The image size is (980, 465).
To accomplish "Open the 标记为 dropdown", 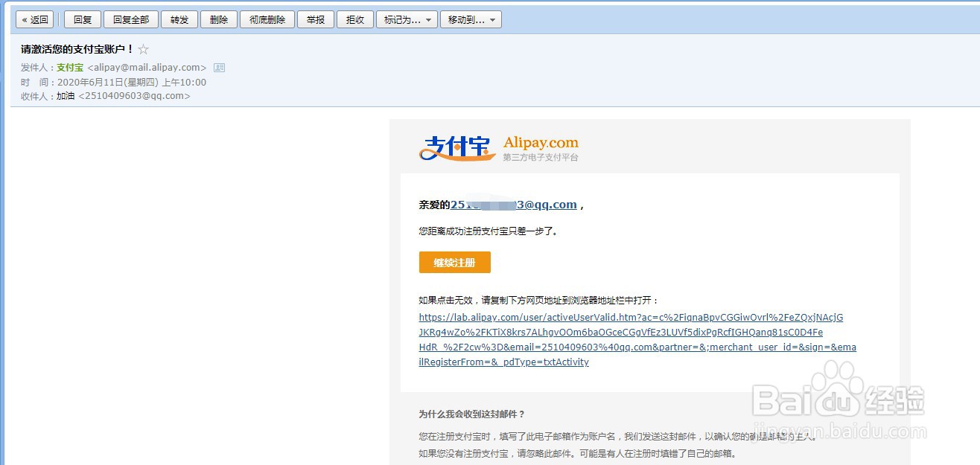I will pos(407,20).
